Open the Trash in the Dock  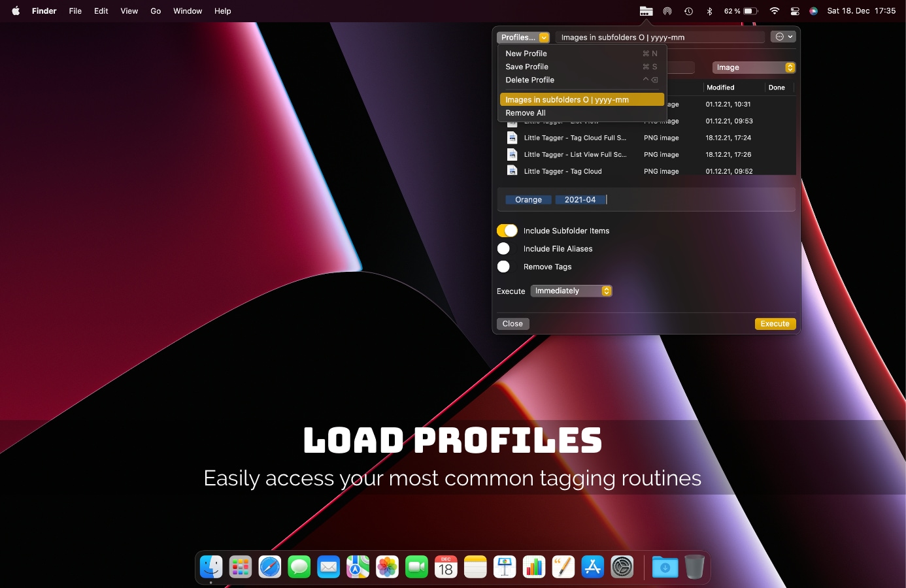click(694, 567)
